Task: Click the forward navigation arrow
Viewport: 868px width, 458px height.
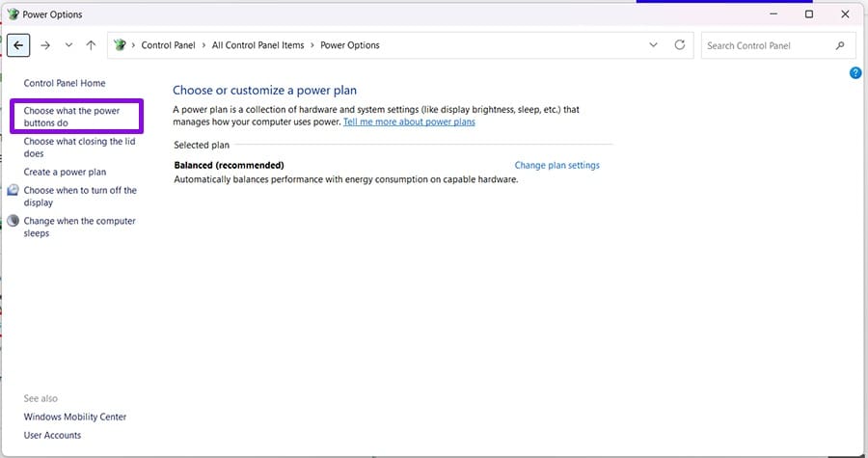Action: coord(45,45)
